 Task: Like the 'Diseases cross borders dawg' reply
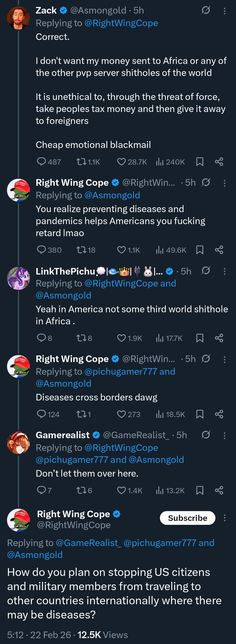pos(121,414)
